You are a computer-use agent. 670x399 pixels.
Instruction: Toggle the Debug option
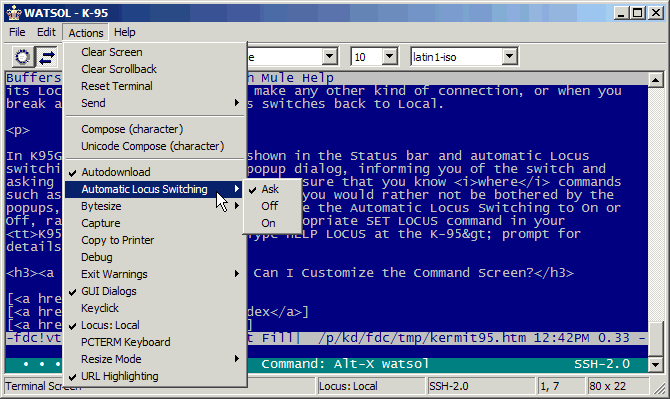point(155,258)
